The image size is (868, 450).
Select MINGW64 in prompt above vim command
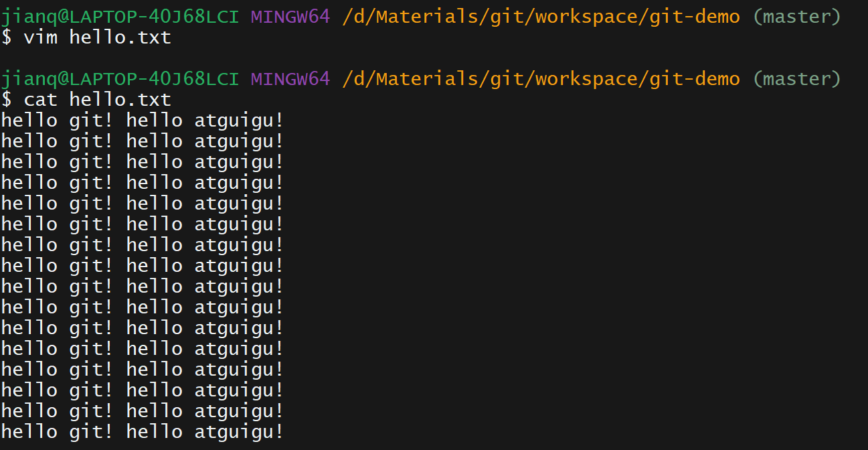[x=290, y=17]
